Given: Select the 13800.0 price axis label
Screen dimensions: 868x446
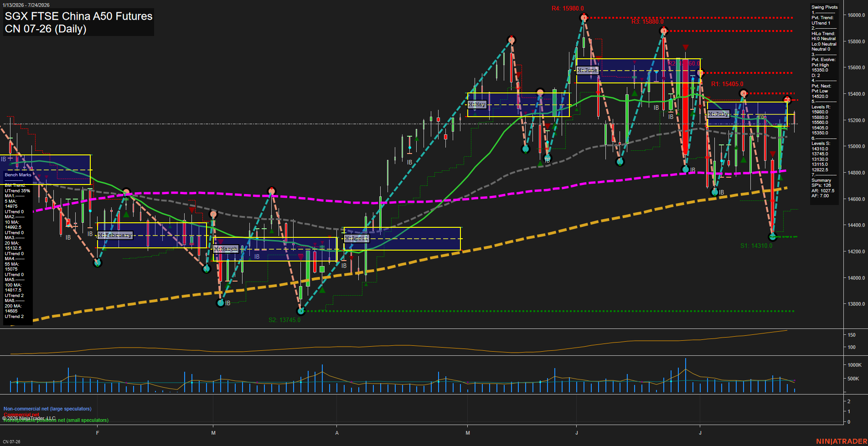Looking at the screenshot, I should tap(856, 304).
